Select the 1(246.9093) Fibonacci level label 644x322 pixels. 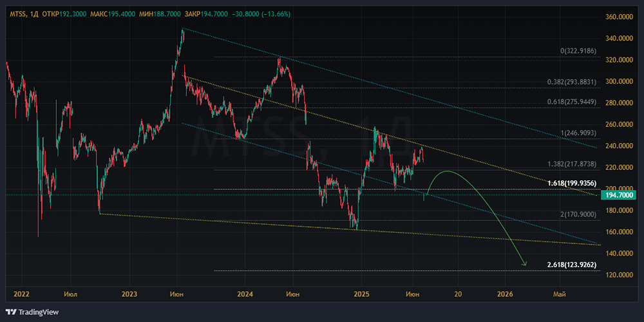point(578,133)
